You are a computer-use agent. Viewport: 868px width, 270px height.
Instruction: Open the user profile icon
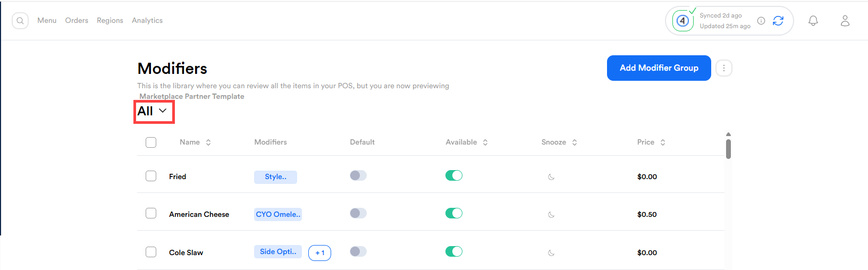click(845, 21)
